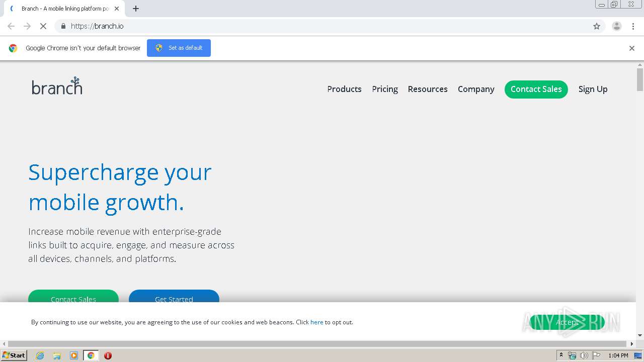Click the right arrow of horizontal scrollbar
Viewport: 644px width, 362px height.
click(x=632, y=344)
